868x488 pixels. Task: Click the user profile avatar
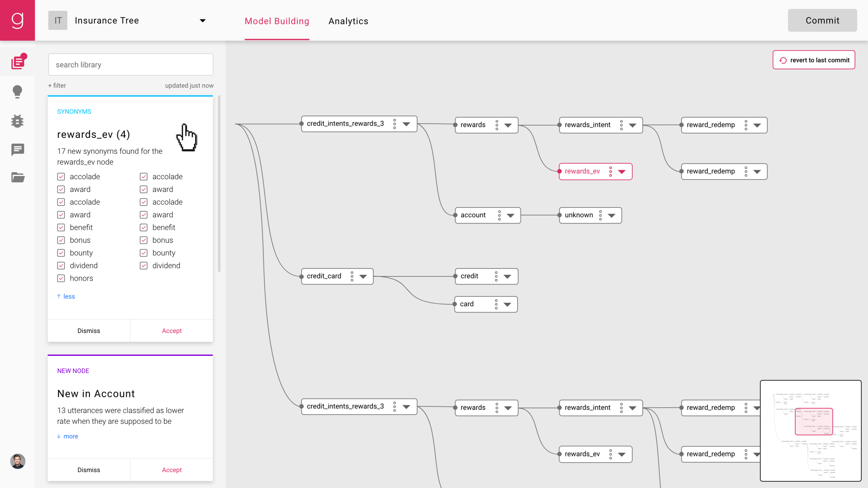17,461
